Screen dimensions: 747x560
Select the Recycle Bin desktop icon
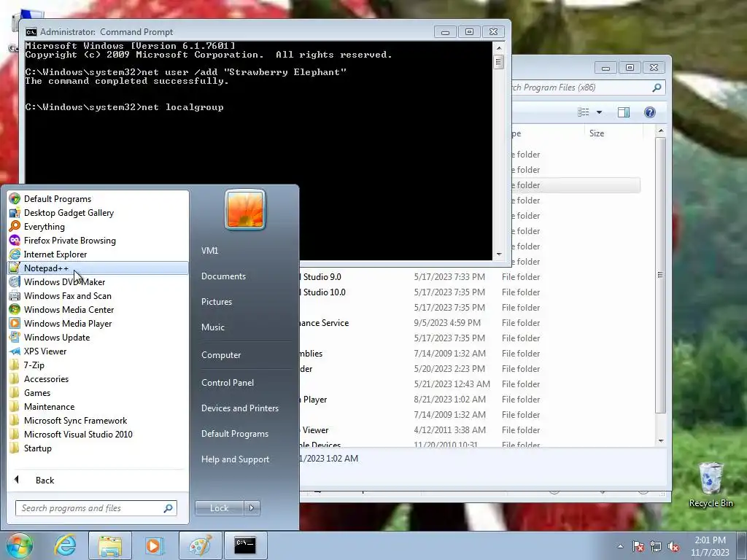coord(711,485)
